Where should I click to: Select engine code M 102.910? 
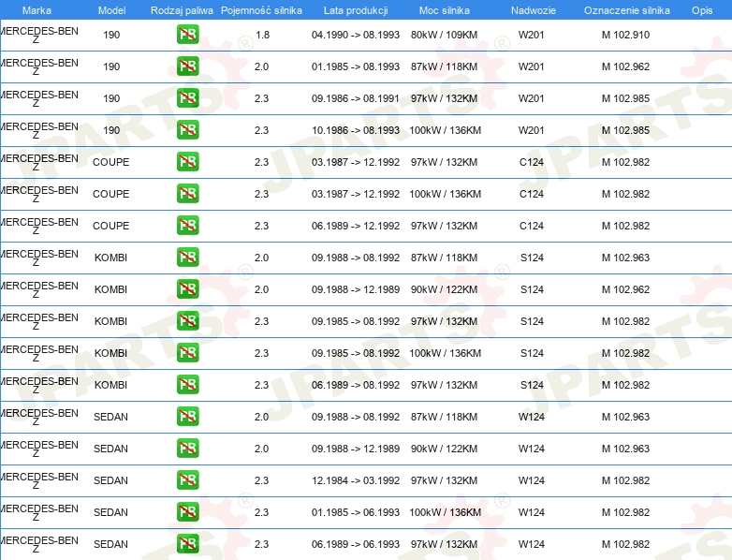(x=625, y=35)
